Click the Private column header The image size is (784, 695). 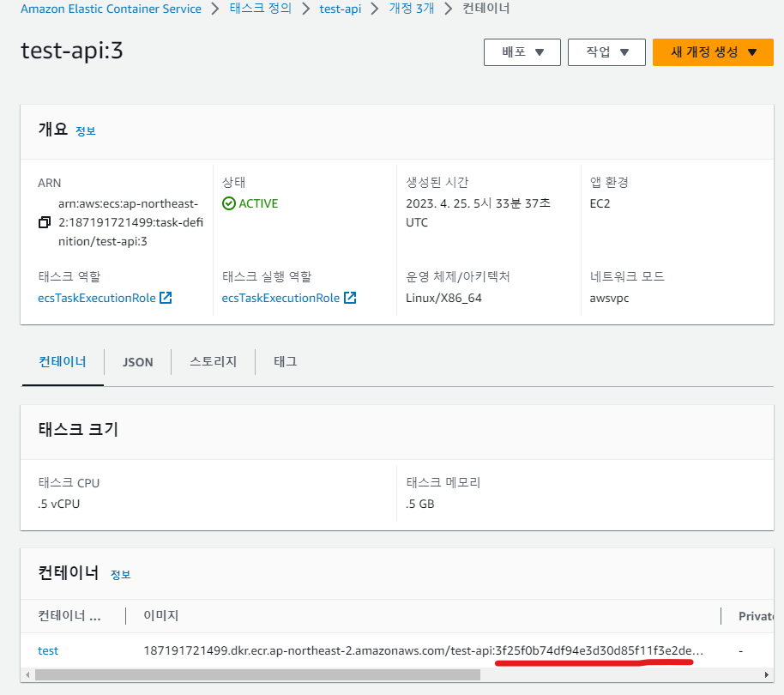756,616
